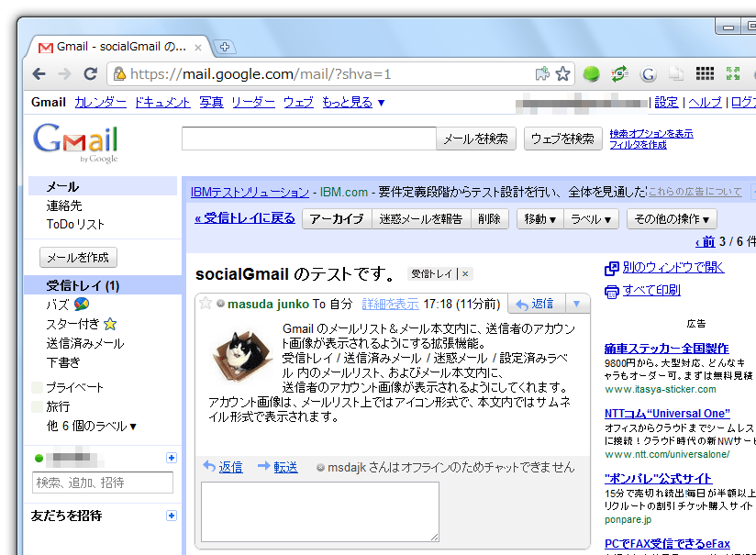756x555 pixels.
Task: Open リーダー in top navigation
Action: [x=253, y=102]
